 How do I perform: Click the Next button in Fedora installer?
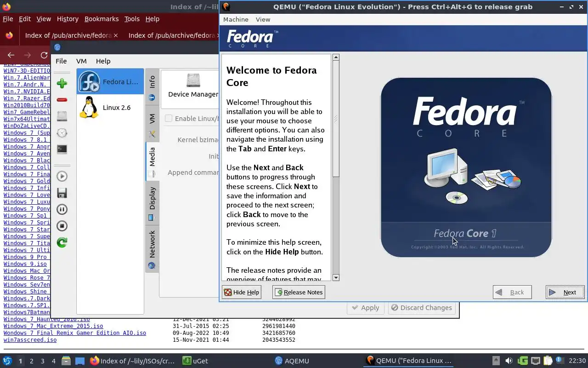pyautogui.click(x=565, y=292)
